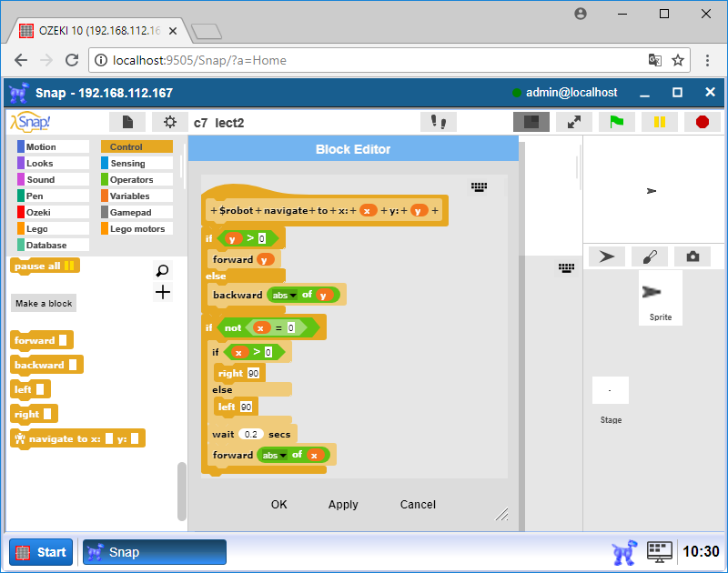This screenshot has height=573, width=728.
Task: Click the palette vertical scrollbar
Action: click(x=181, y=492)
